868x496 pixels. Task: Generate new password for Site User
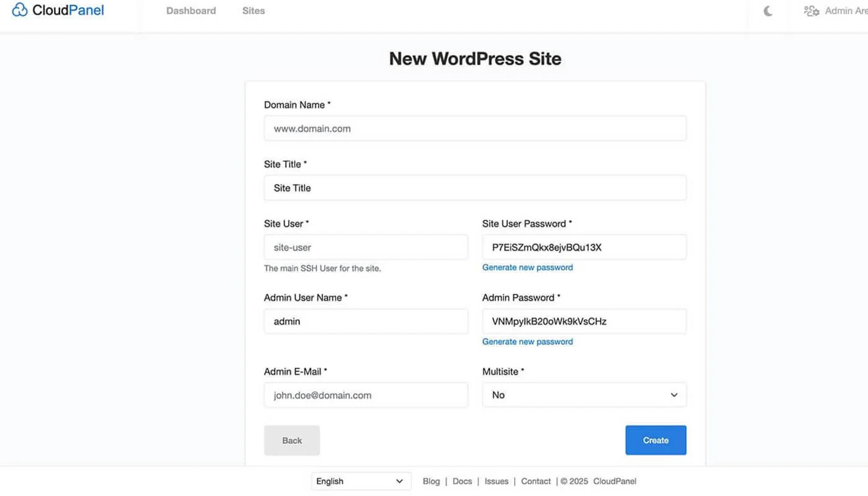tap(527, 267)
